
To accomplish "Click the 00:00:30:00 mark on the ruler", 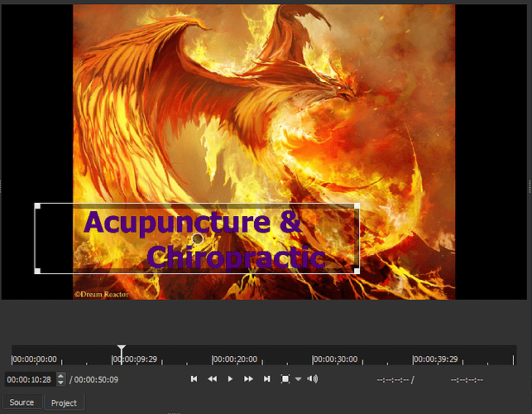I will click(335, 359).
